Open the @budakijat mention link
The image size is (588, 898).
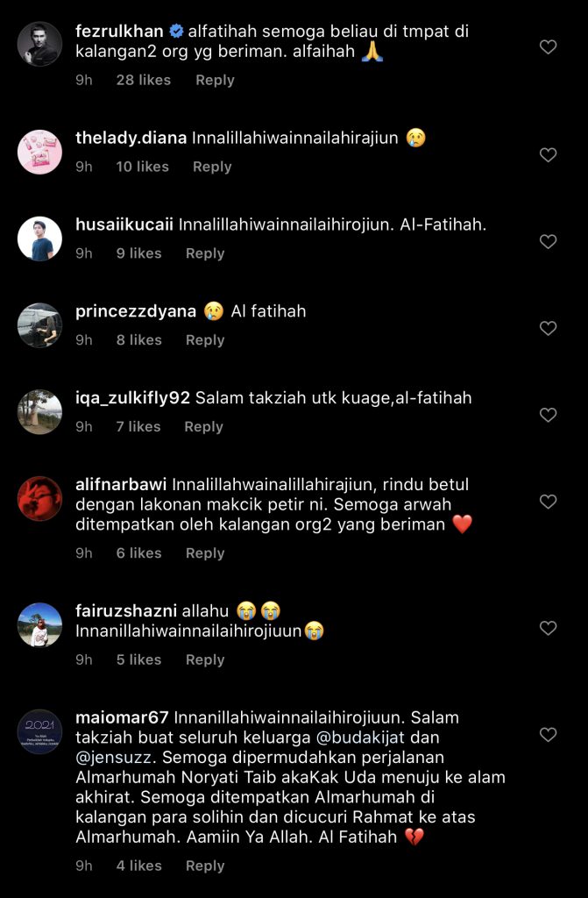(360, 738)
